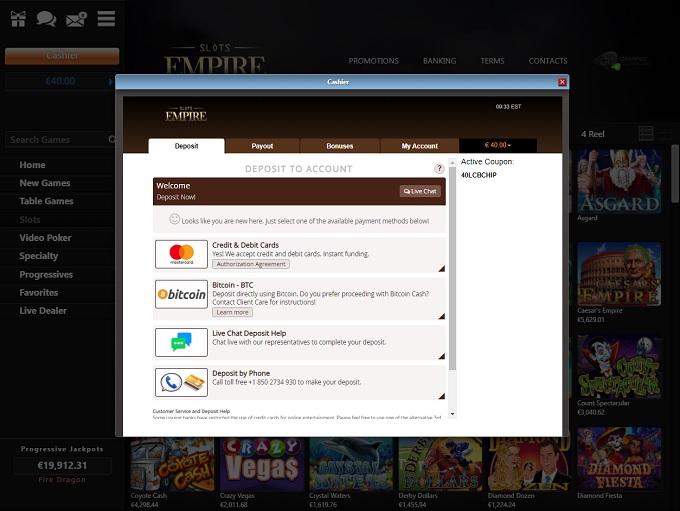680x511 pixels.
Task: Open the Count Spectacular game thumbnail
Action: click(x=619, y=367)
